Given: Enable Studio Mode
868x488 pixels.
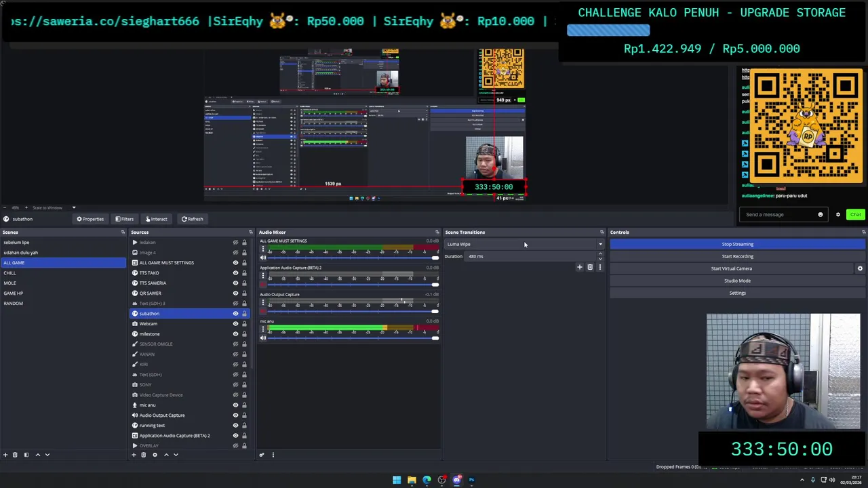Looking at the screenshot, I should click(737, 281).
